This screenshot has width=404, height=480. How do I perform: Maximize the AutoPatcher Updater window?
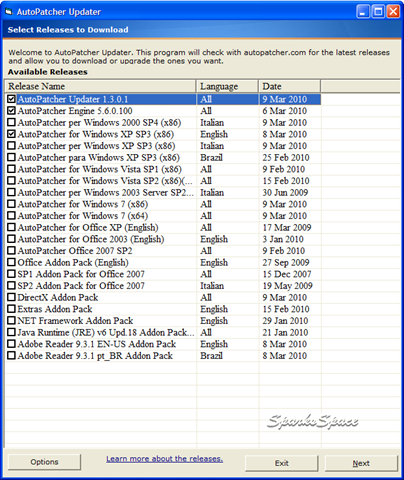[x=378, y=12]
